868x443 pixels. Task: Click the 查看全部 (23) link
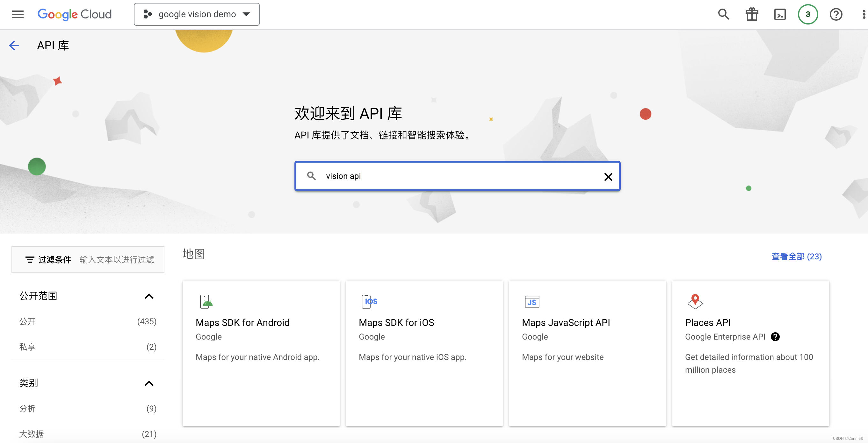pyautogui.click(x=796, y=257)
